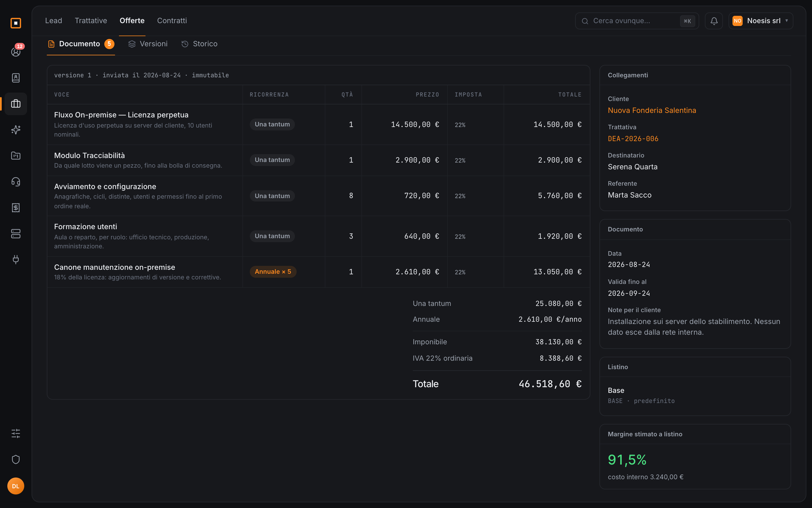This screenshot has width=812, height=508.
Task: Click the Formazione utenti line item
Action: (85, 227)
